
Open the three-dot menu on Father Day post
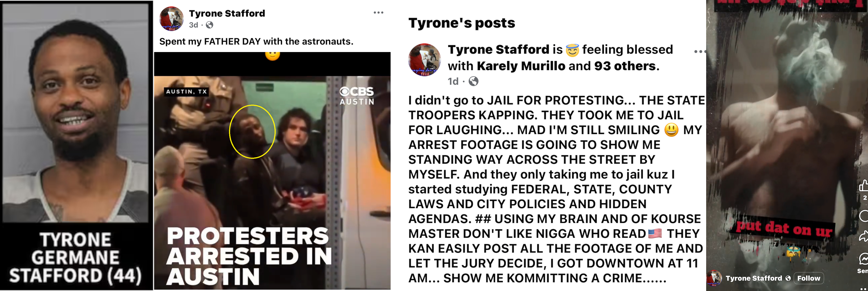[378, 13]
